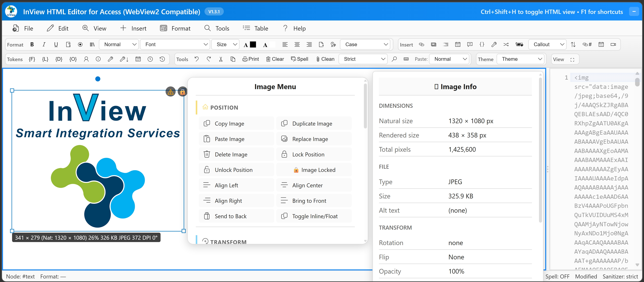Toggle bold formatting
Screen dimensions: 644x282
click(x=32, y=44)
